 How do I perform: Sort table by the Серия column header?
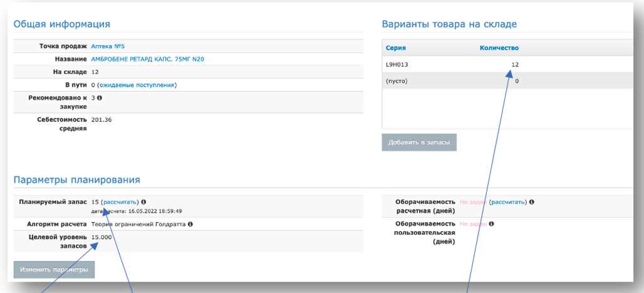click(396, 48)
